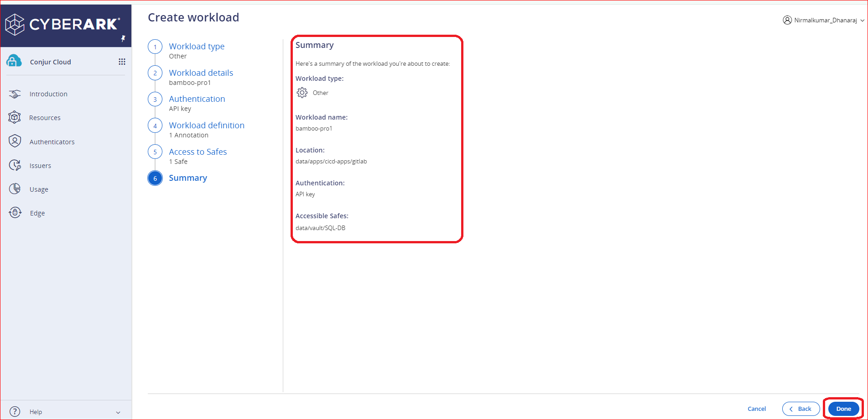Image resolution: width=868 pixels, height=420 pixels.
Task: Click the Conjur Cloud service icon
Action: (x=14, y=61)
